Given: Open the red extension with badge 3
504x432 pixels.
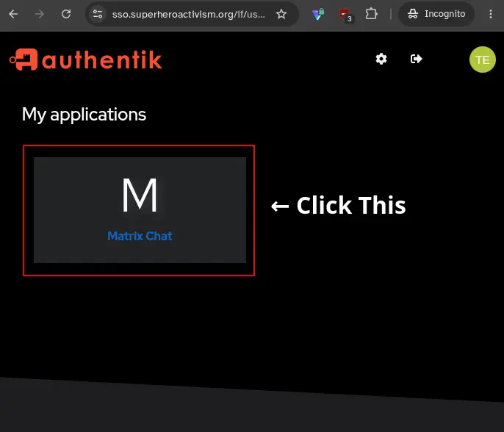Looking at the screenshot, I should pos(345,15).
